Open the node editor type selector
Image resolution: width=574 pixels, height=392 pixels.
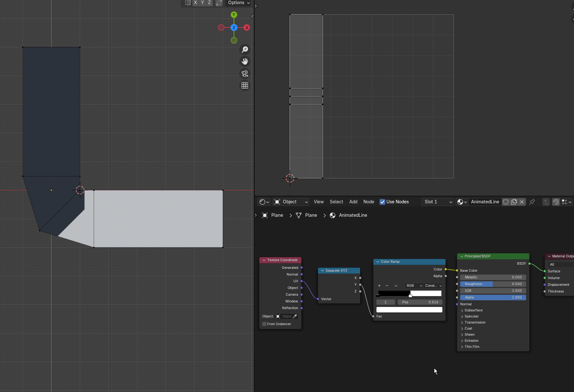pyautogui.click(x=264, y=202)
